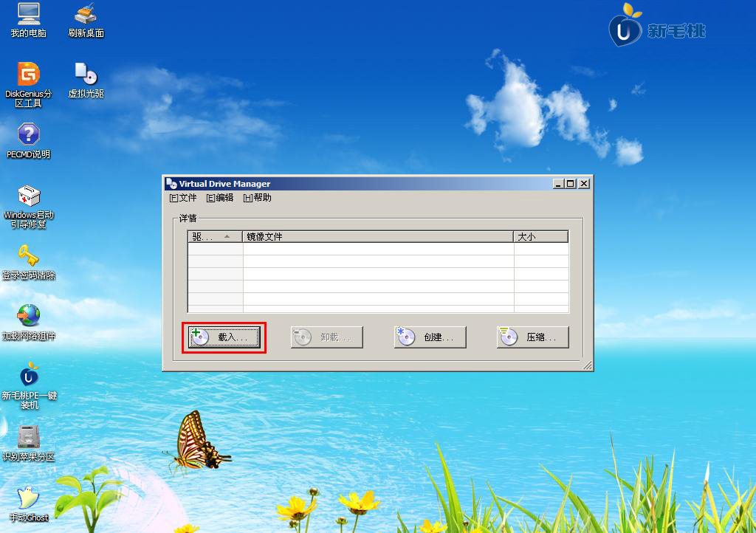The height and width of the screenshot is (533, 756).
Task: Open the 我的电脑 desktop icon
Action: pyautogui.click(x=28, y=15)
